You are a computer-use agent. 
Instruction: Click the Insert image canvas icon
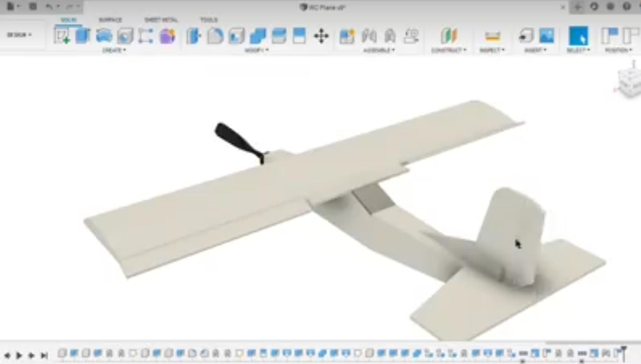tap(547, 36)
